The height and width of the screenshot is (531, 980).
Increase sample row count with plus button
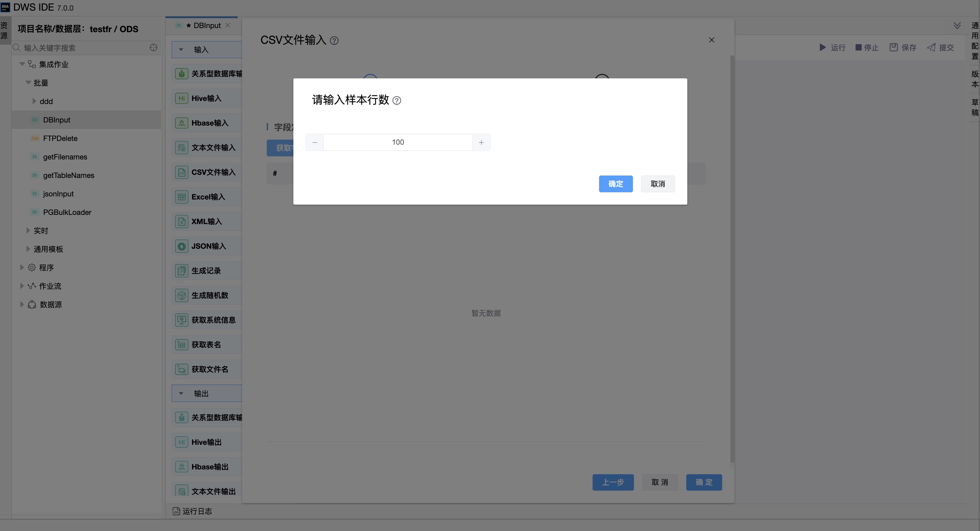coord(481,142)
